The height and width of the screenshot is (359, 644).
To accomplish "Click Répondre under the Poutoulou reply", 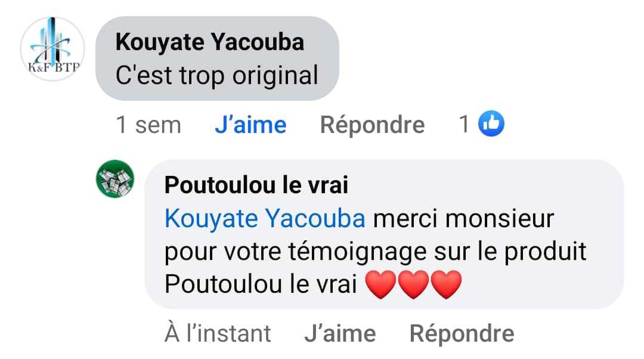I will [x=462, y=333].
